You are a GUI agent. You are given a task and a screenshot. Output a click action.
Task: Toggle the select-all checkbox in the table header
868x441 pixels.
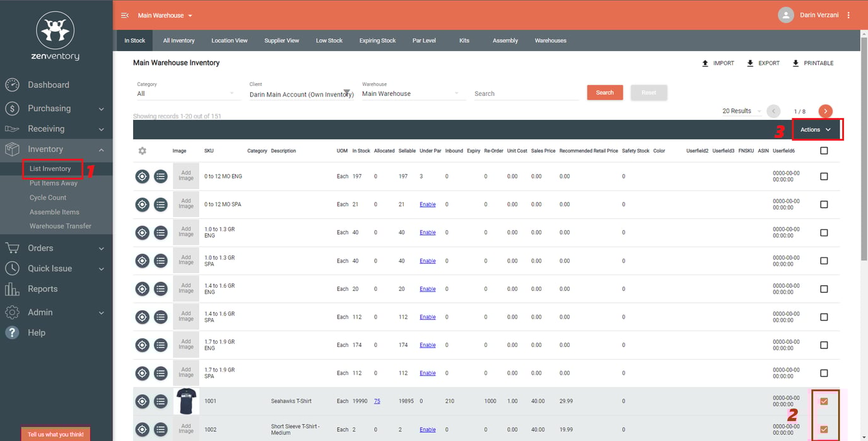824,151
